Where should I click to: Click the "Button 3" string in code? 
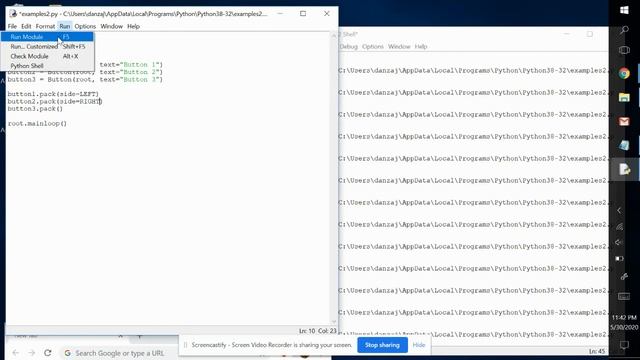[x=140, y=80]
